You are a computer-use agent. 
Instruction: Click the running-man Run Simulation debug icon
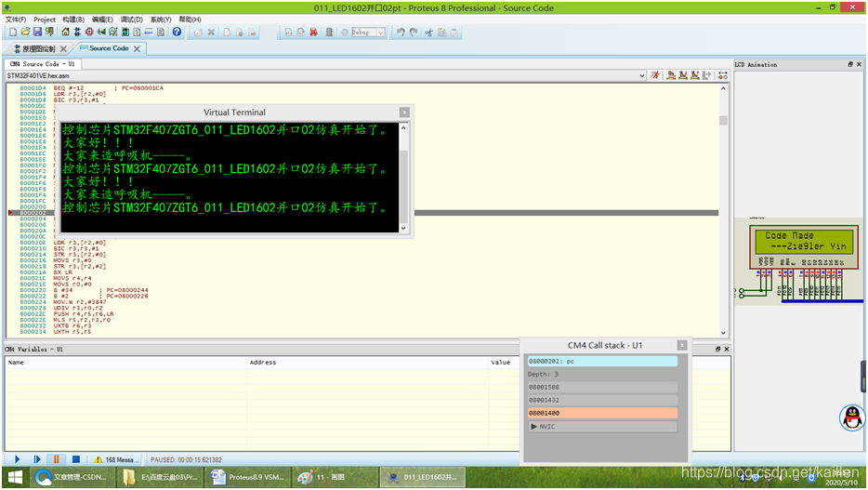[x=655, y=75]
